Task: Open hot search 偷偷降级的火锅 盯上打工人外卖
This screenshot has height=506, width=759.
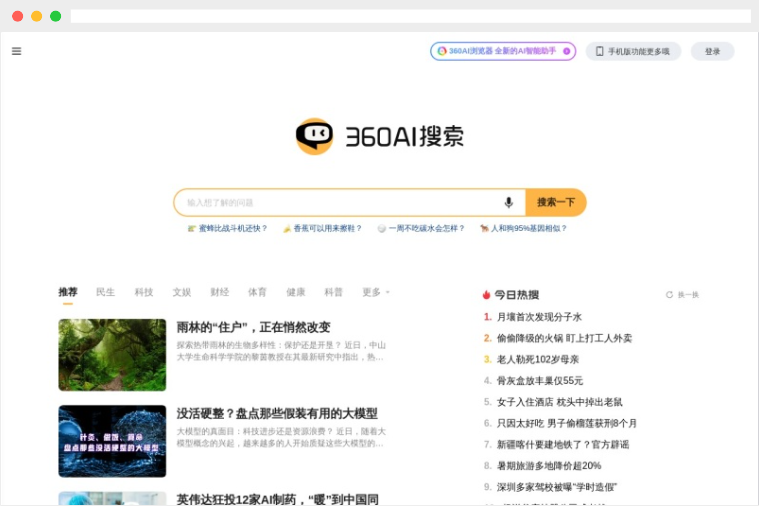Action: [x=564, y=338]
